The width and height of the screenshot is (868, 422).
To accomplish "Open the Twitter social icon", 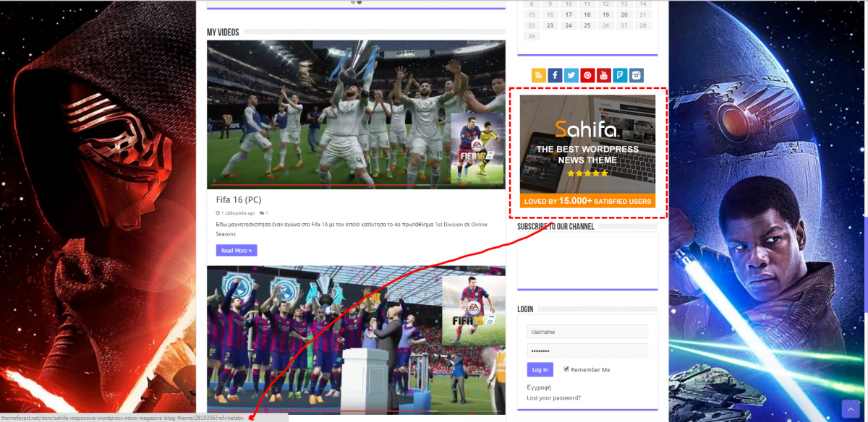I will point(571,75).
